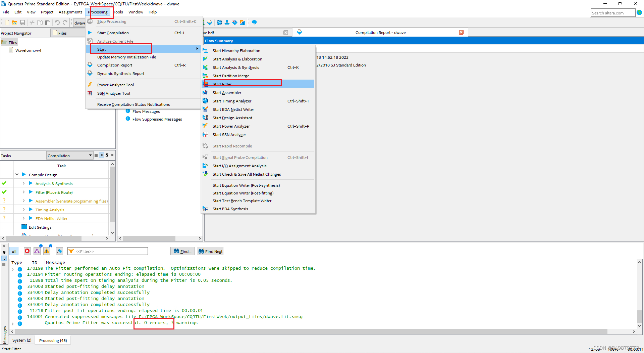
Task: Open the Assignments menu
Action: [x=70, y=12]
